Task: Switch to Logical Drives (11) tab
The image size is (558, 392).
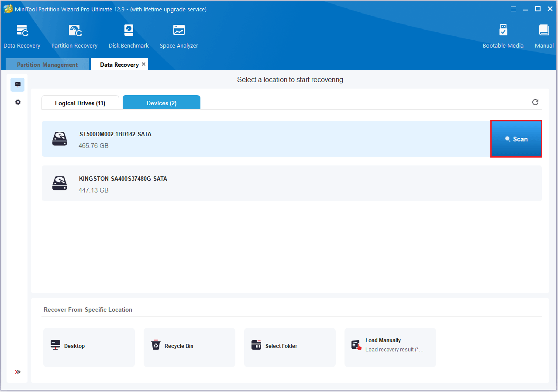Action: coord(80,103)
